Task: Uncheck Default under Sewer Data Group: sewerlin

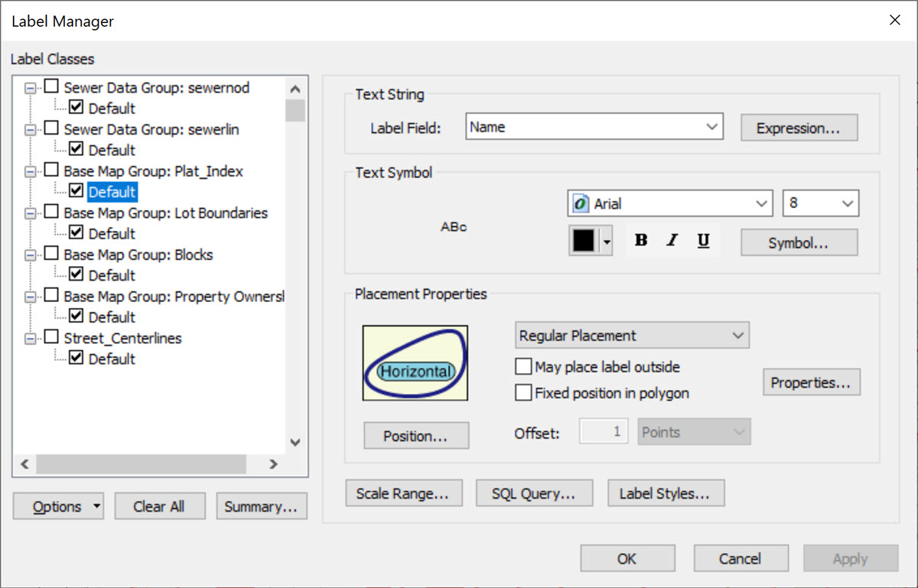Action: coord(76,149)
